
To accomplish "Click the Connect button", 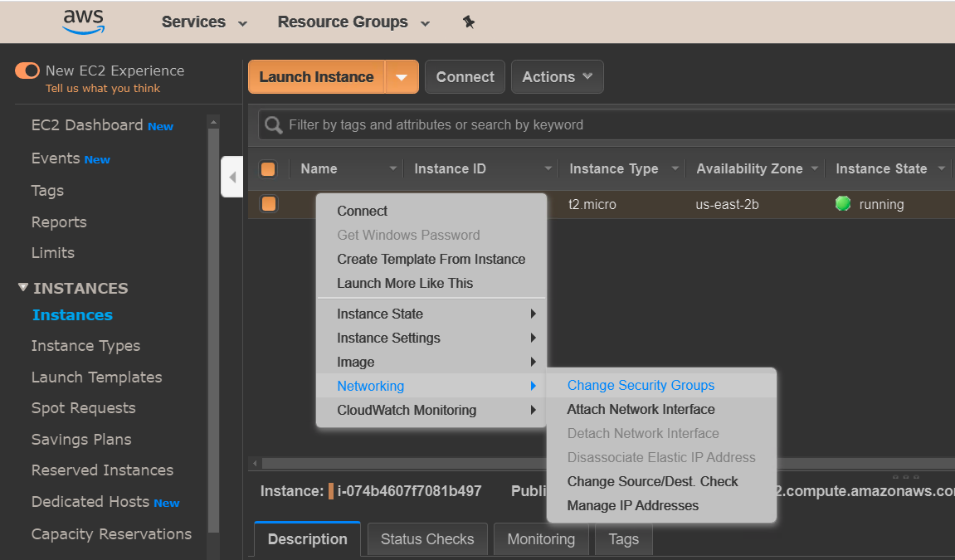I will point(465,76).
